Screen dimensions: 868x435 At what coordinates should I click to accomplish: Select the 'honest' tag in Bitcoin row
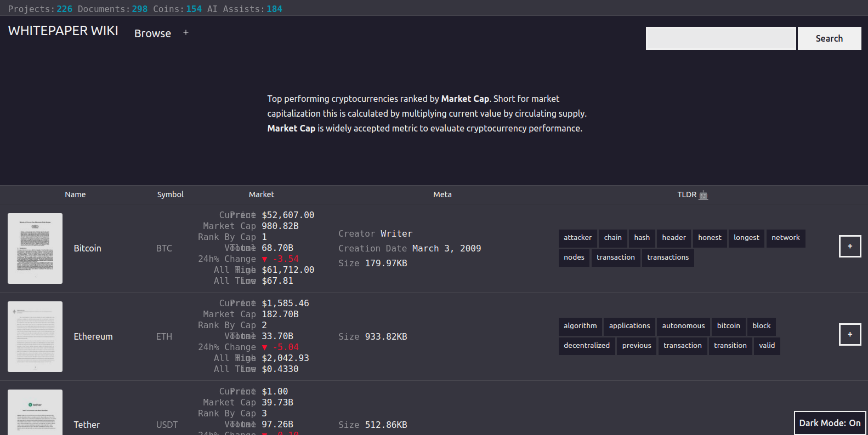(710, 238)
